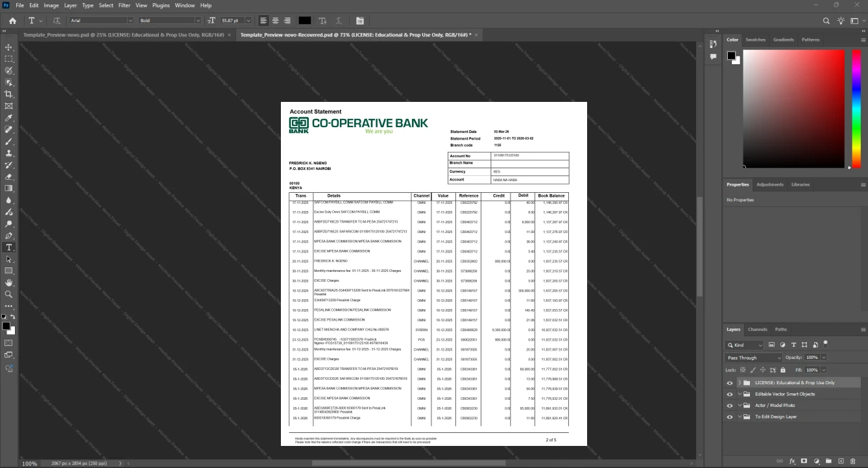Viewport: 868px width, 468px height.
Task: Toggle lock transparent pixels
Action: click(743, 369)
